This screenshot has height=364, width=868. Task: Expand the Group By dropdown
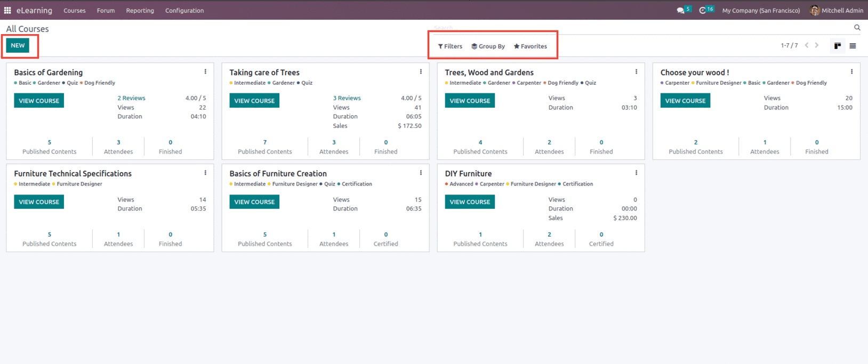[488, 46]
